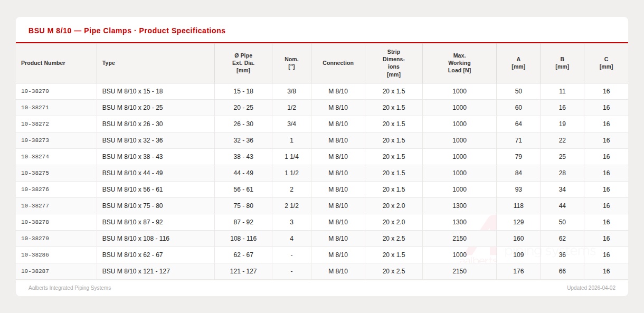Select product number 10-38270

pos(35,91)
